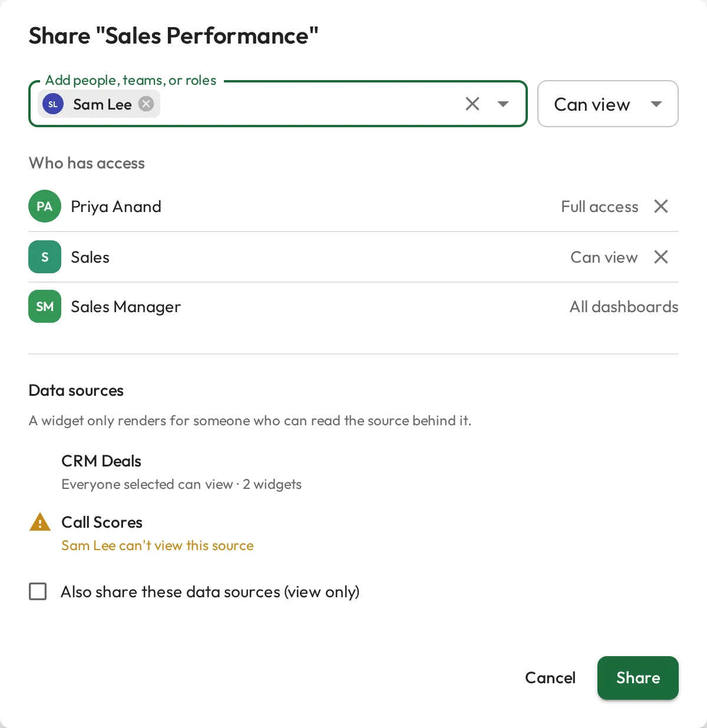The image size is (707, 728).
Task: Click the Cancel button
Action: [550, 678]
